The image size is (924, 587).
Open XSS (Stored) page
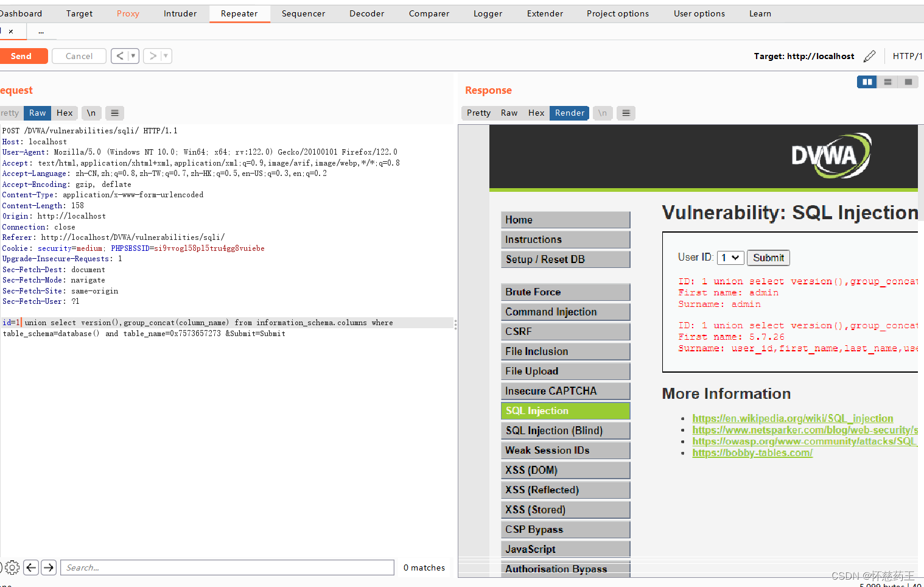[x=565, y=510]
